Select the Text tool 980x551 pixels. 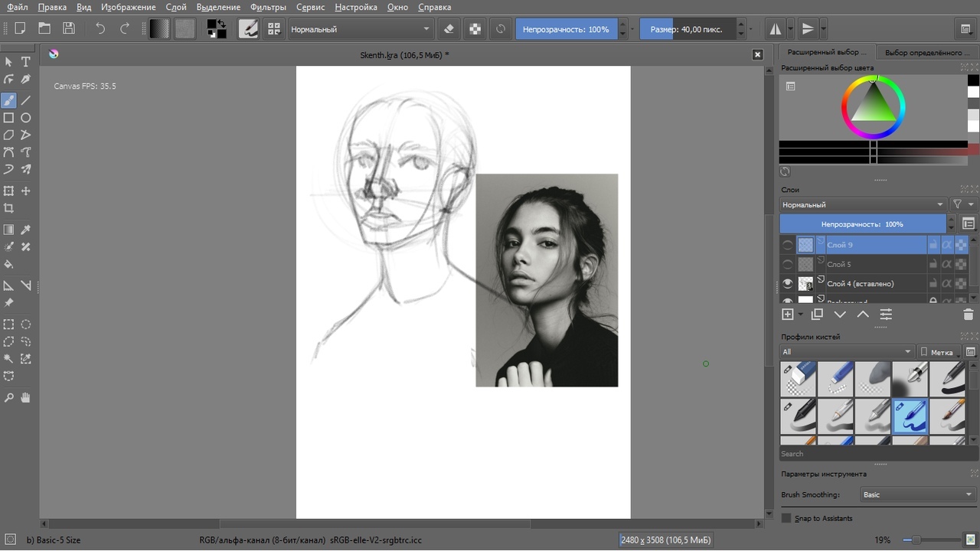[26, 62]
